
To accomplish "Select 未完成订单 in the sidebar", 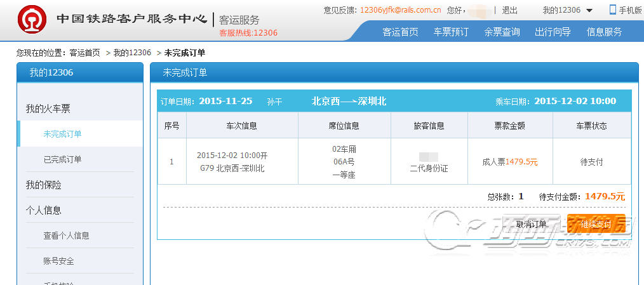I will coord(62,134).
